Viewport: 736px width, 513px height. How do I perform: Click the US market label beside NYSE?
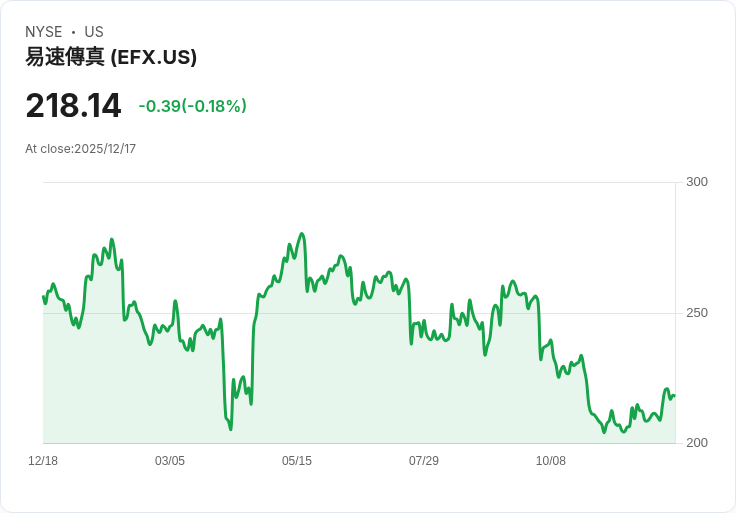pyautogui.click(x=94, y=32)
